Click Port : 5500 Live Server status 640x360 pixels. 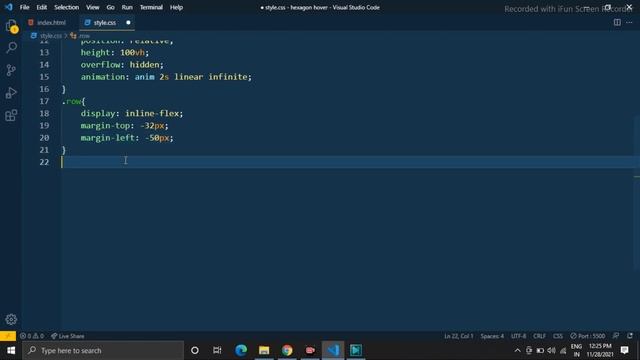(x=587, y=336)
